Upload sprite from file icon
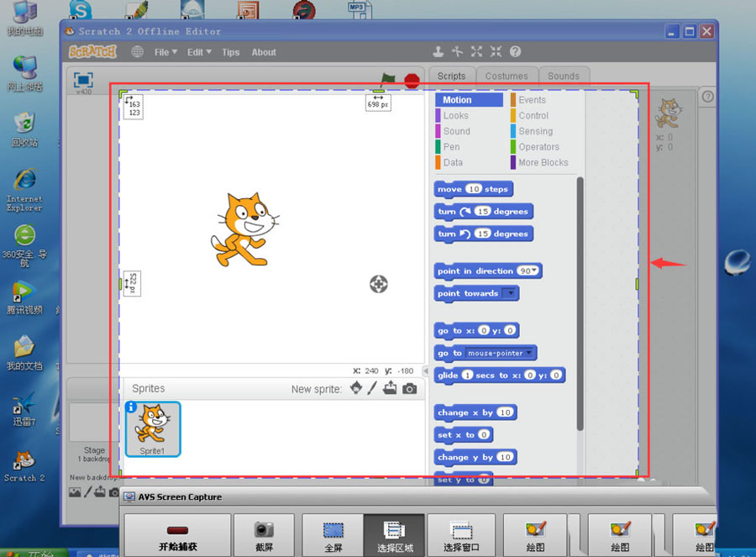 pyautogui.click(x=390, y=388)
